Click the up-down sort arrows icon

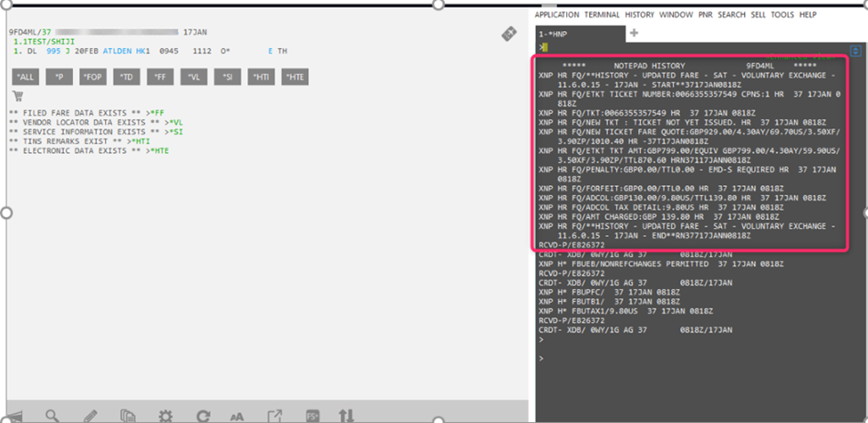(346, 416)
